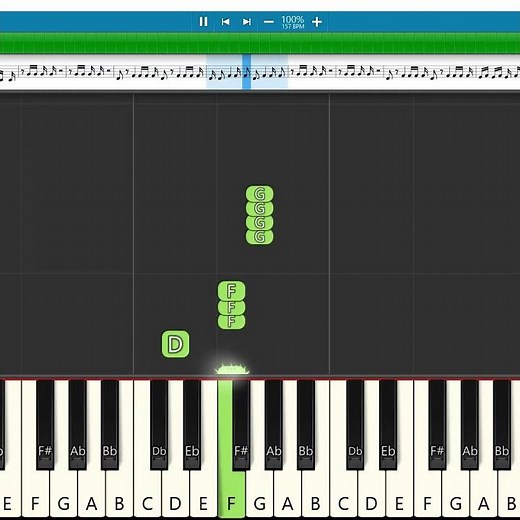Screen dimensions: 520x520
Task: Play the rightmost Ab black key
Action: click(469, 425)
